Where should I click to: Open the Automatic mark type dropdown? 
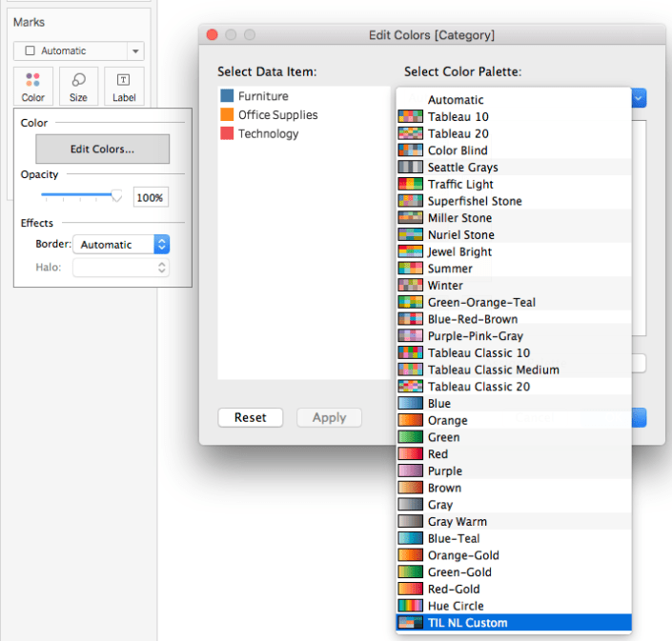click(x=79, y=50)
